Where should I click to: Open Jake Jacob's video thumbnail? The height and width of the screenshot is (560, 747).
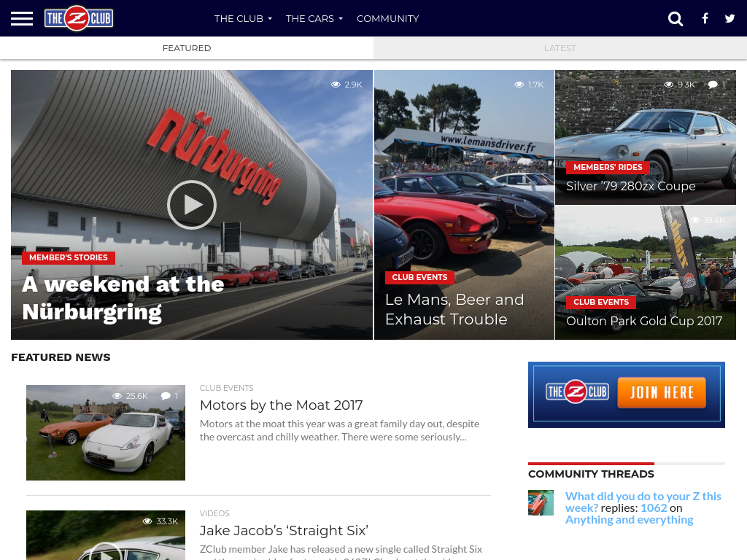(x=106, y=535)
